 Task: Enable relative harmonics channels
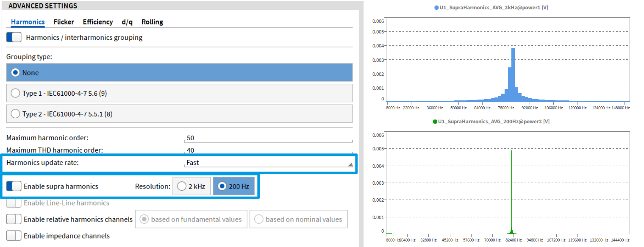click(14, 219)
